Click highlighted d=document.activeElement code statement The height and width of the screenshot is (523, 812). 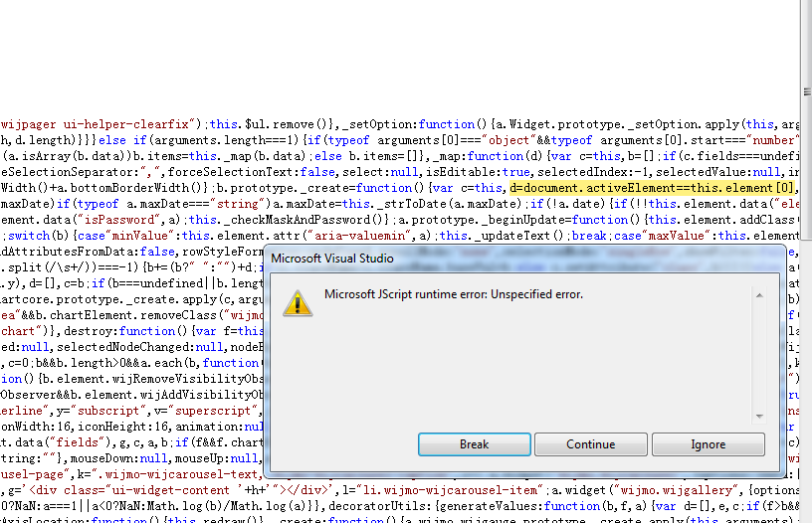[652, 188]
